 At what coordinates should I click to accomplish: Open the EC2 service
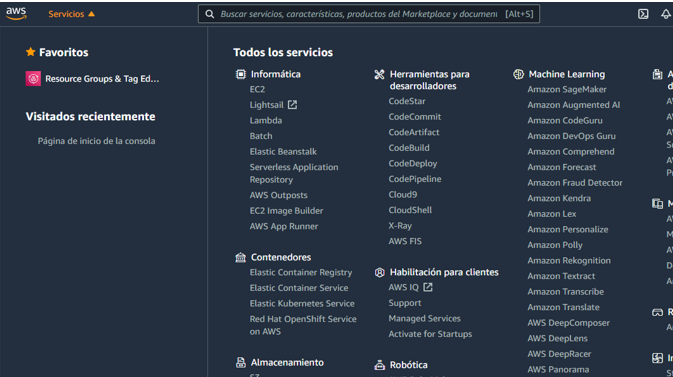coord(257,89)
